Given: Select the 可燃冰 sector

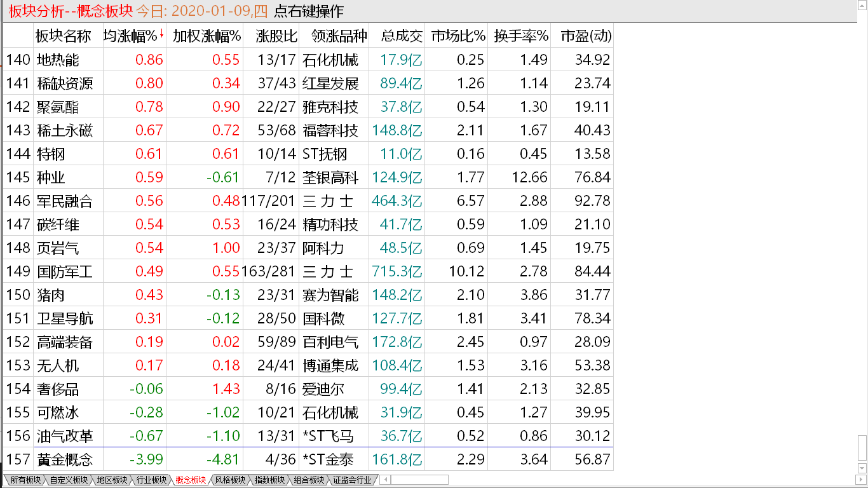Looking at the screenshot, I should (x=58, y=412).
